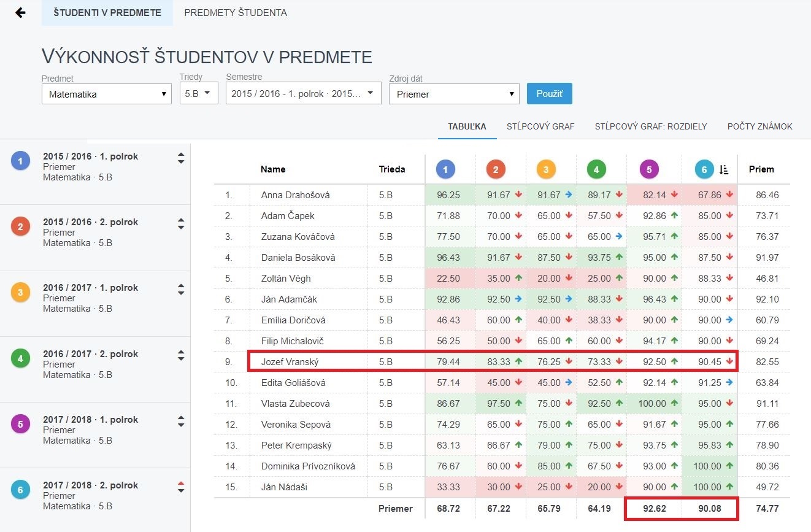
Task: Click orange circle 3 column header
Action: pos(546,169)
